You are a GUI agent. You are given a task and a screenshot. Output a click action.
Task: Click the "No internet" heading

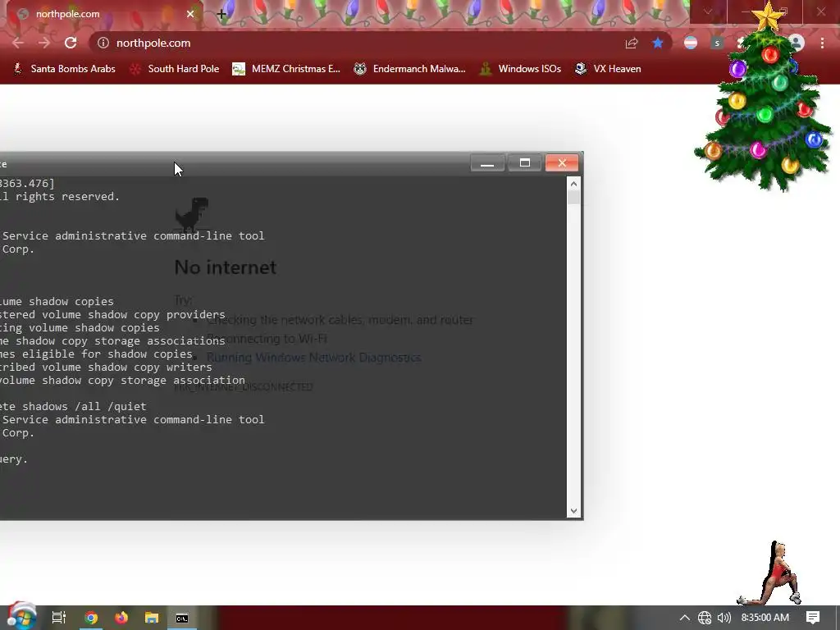point(226,267)
